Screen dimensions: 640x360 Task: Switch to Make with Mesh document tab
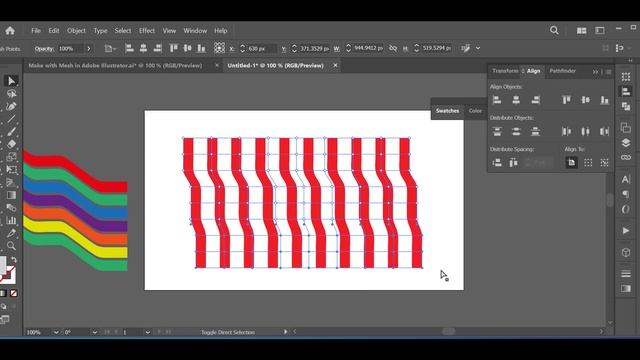(115, 66)
